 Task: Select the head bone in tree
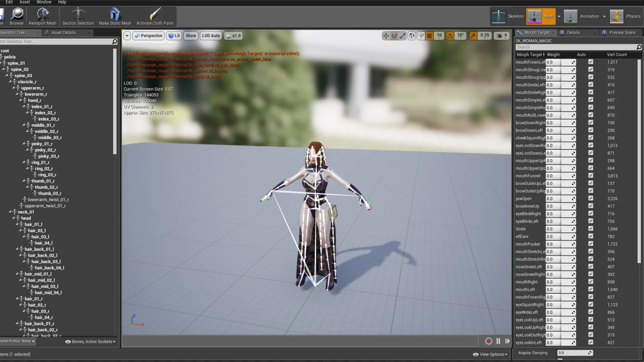26,218
